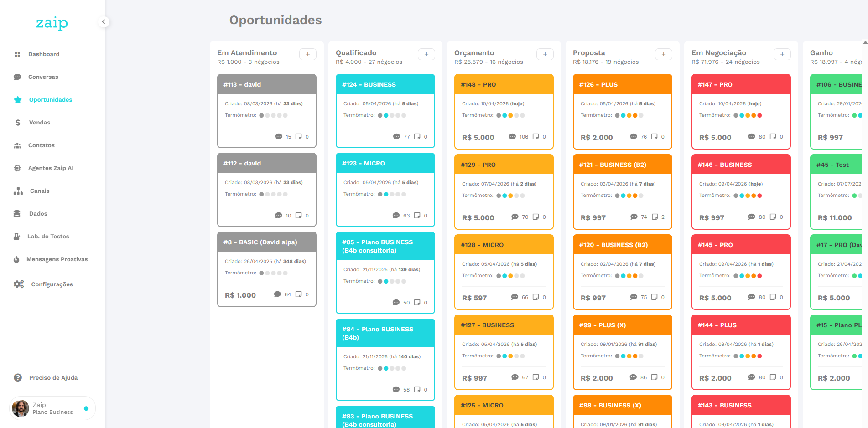Click the messages icon on card #124
Viewport: 868px width, 428px height.
click(x=396, y=137)
